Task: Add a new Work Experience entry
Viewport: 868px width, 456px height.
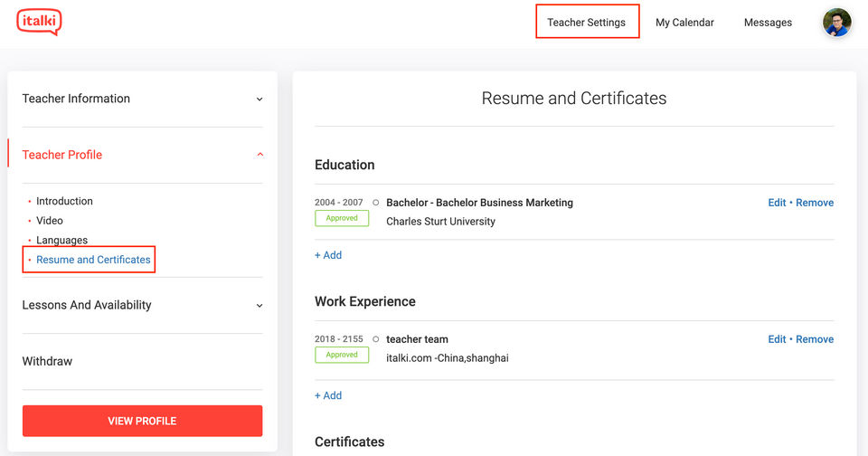Action: click(x=328, y=395)
